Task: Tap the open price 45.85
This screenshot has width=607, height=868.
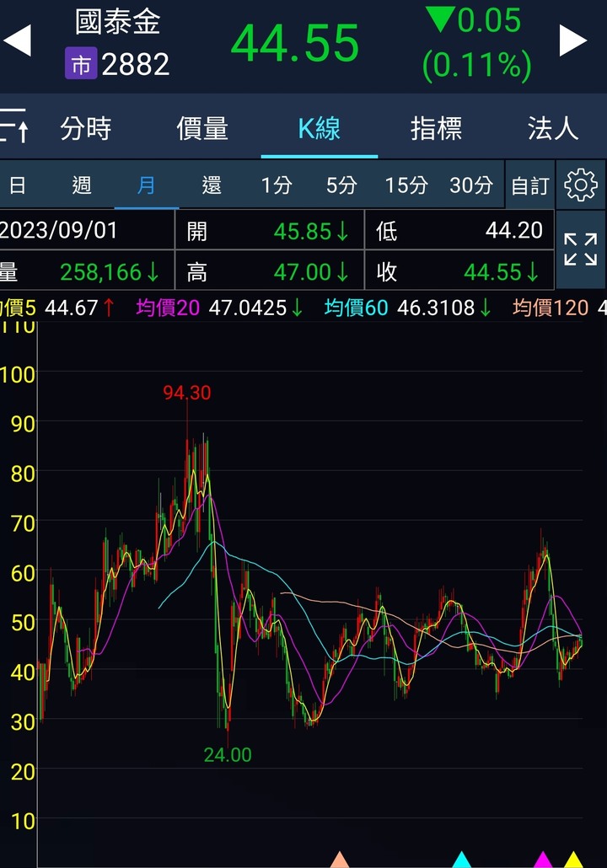Action: click(x=303, y=232)
